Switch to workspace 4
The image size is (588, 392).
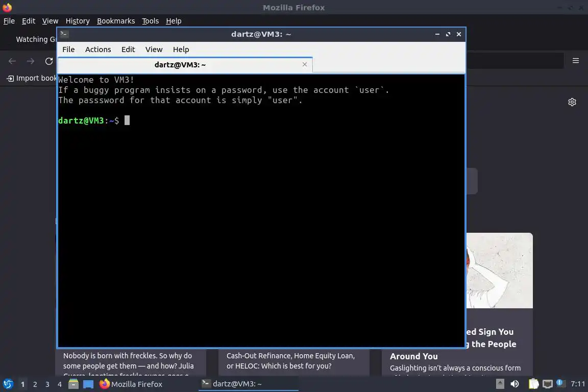pyautogui.click(x=60, y=384)
